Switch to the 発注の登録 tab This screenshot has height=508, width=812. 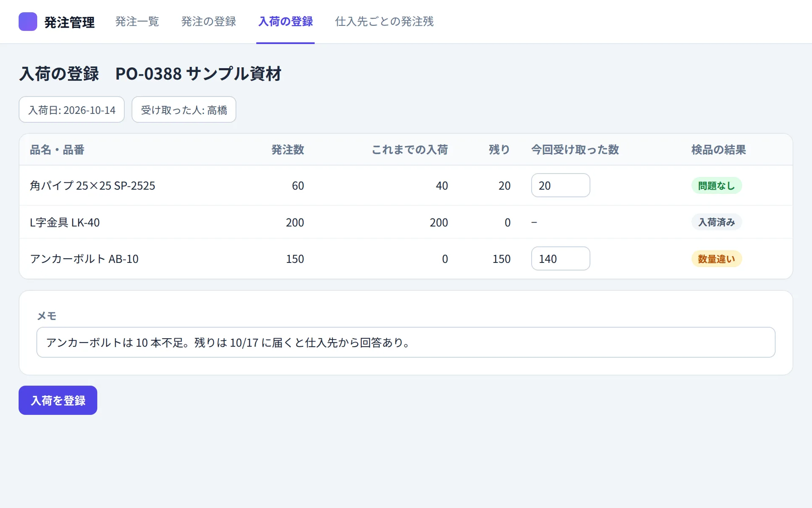(208, 22)
